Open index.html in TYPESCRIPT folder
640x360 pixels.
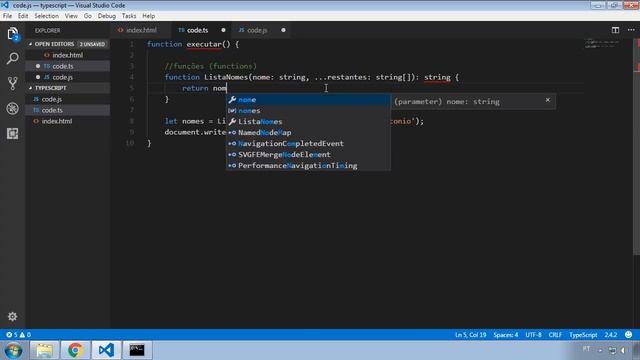click(x=68, y=121)
